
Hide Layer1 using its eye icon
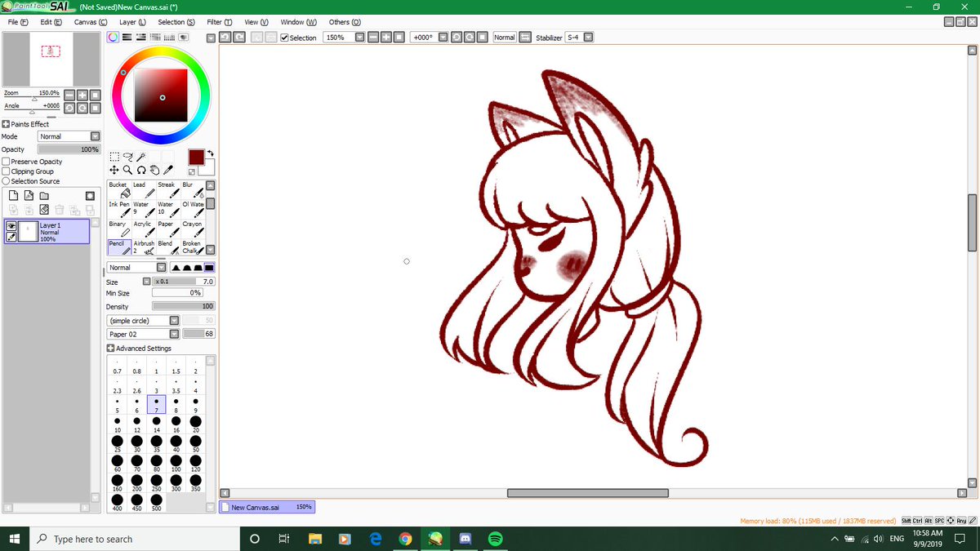11,225
